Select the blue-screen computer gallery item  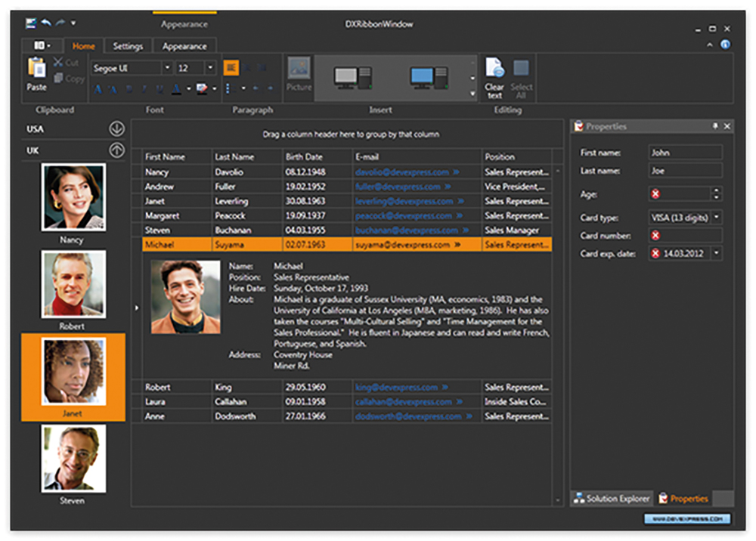(429, 76)
